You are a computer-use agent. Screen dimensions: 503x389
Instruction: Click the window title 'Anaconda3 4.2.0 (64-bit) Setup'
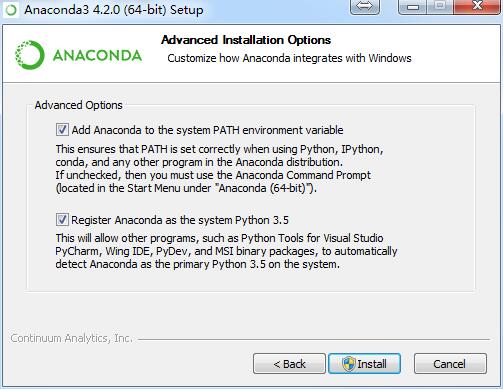114,10
